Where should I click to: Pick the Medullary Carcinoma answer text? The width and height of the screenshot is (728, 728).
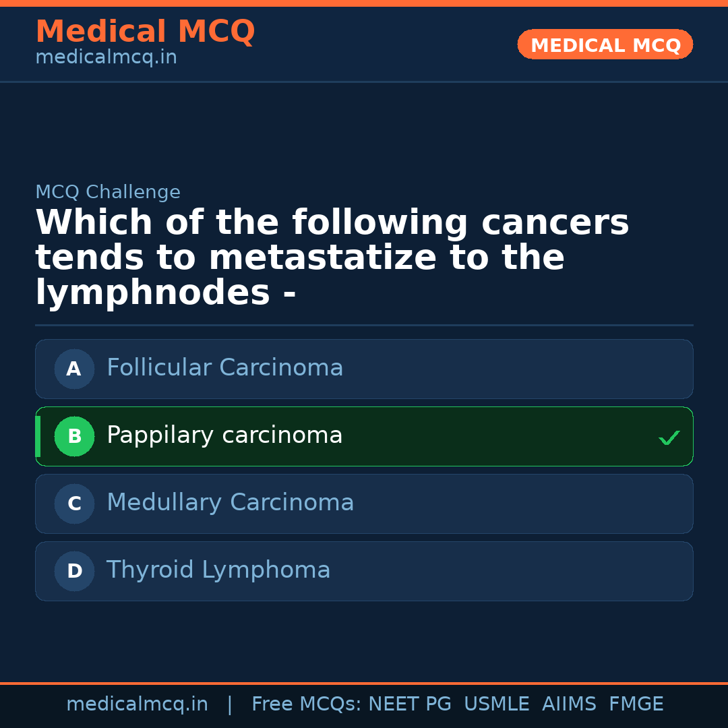pos(230,503)
